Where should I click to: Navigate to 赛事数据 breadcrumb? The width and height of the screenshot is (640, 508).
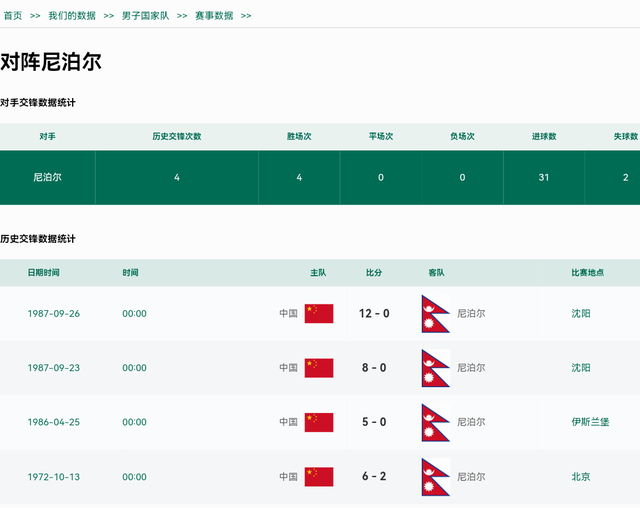214,16
